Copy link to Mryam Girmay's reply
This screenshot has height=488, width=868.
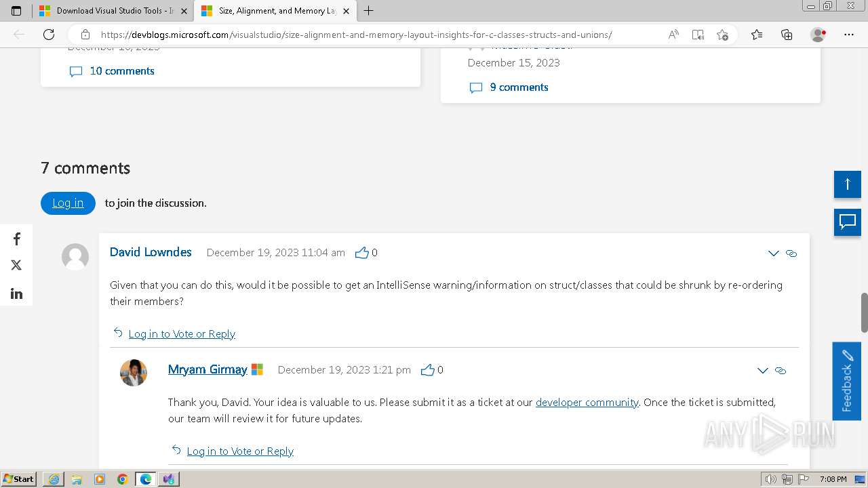click(x=781, y=371)
